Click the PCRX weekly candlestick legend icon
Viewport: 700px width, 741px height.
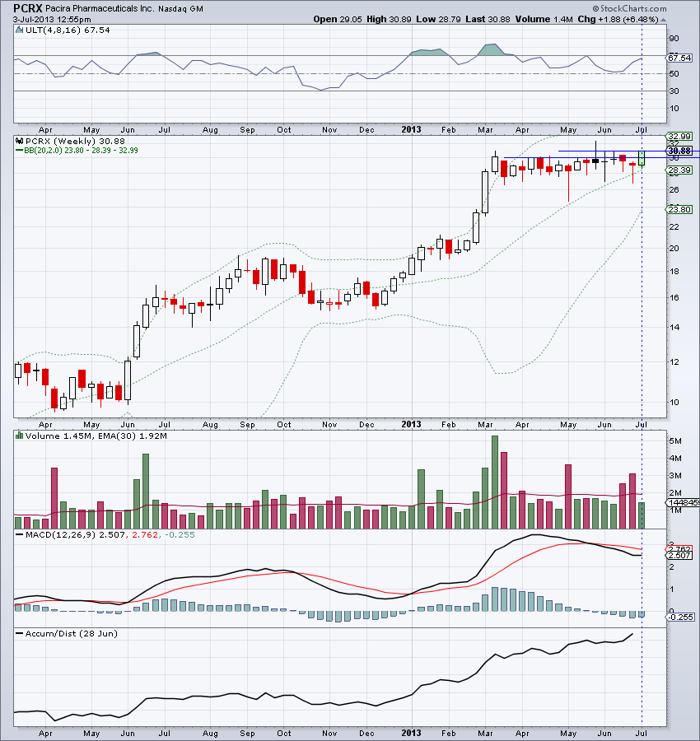click(20, 141)
